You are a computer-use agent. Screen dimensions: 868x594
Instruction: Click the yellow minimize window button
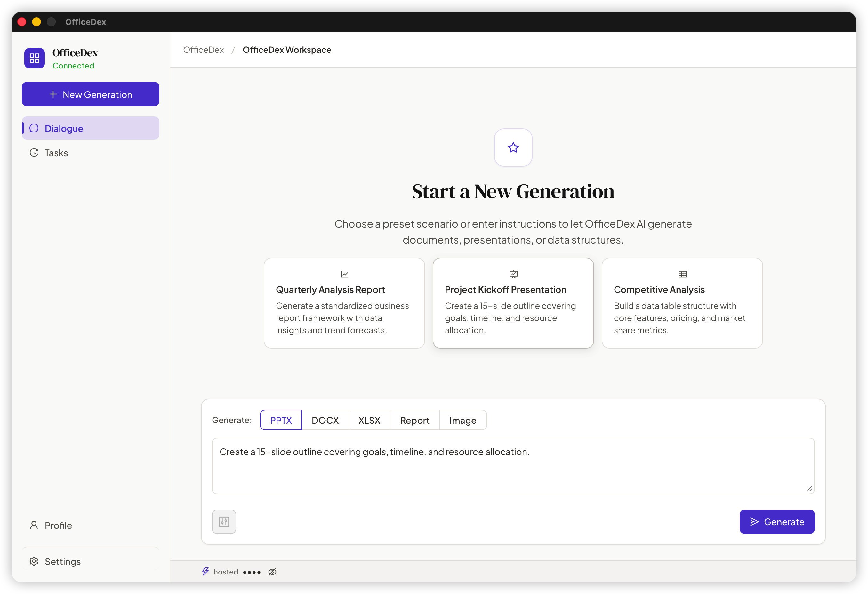(36, 22)
